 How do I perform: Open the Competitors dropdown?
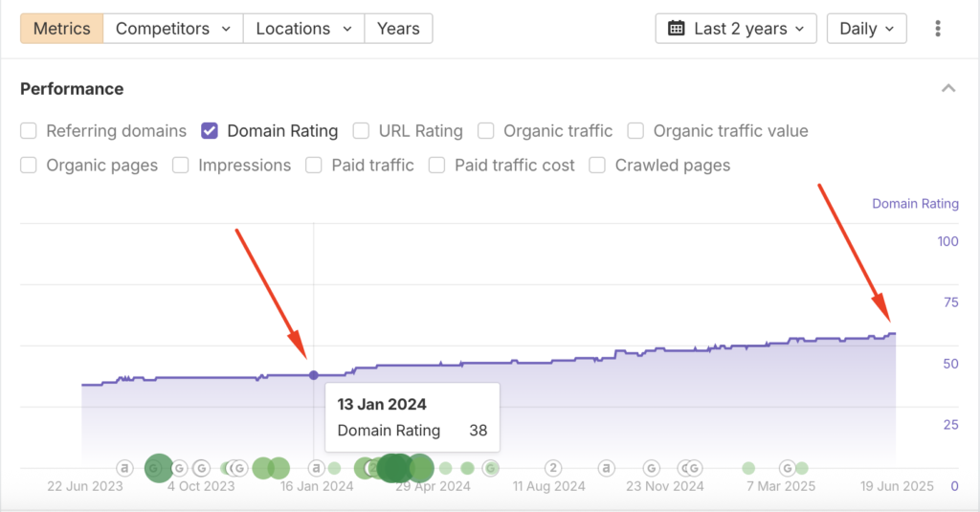coord(173,29)
